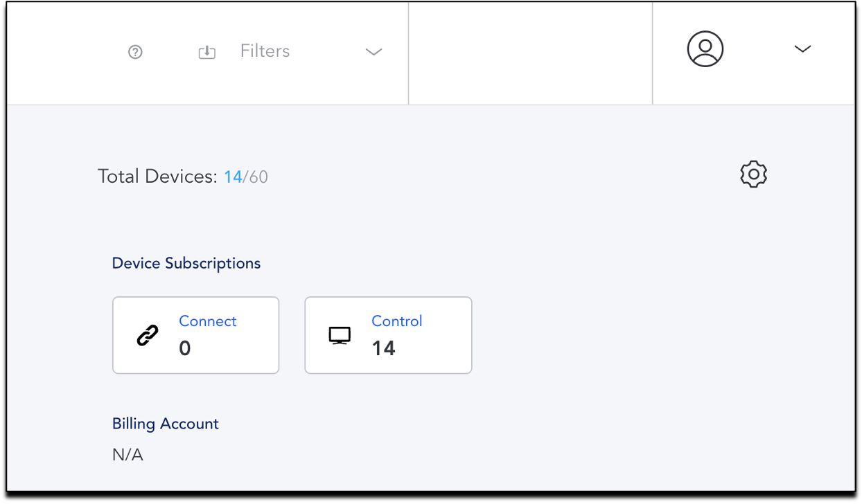Screen dimensions: 862x504
Task: Click the Device Subscriptions heading
Action: point(186,264)
